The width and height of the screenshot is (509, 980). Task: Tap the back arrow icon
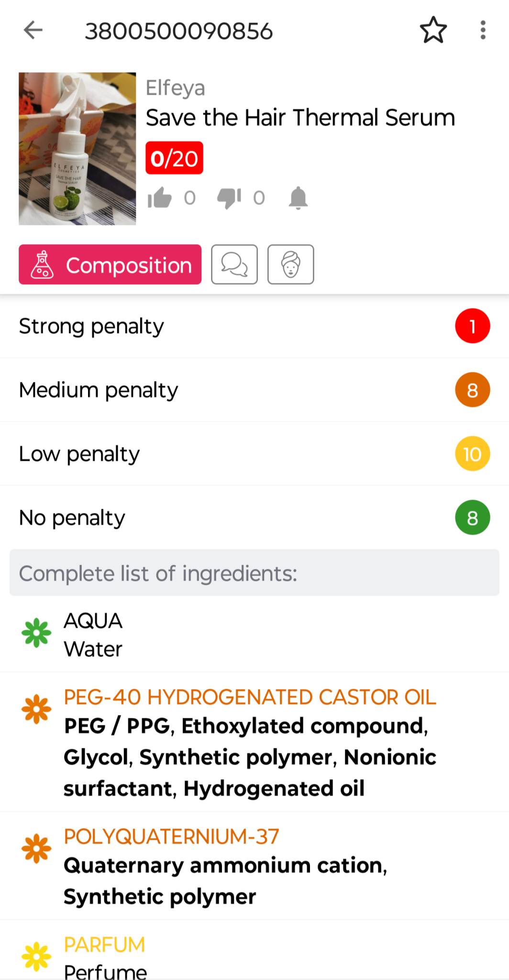tap(33, 30)
